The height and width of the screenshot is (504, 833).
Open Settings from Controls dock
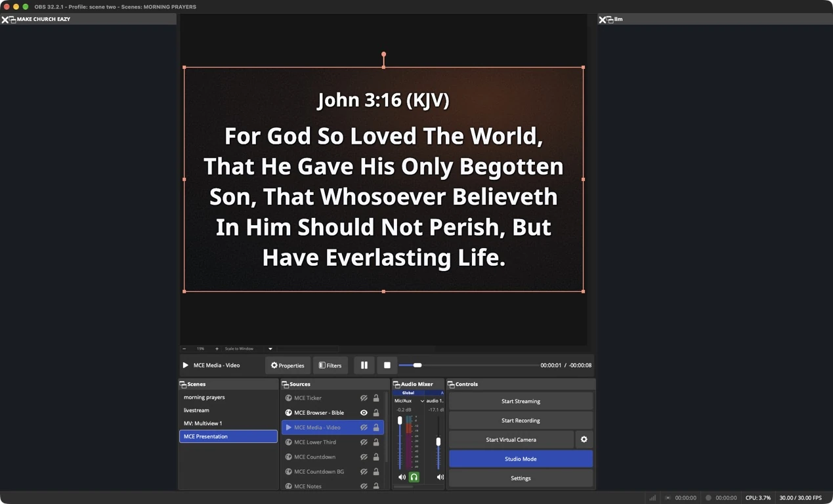point(521,478)
